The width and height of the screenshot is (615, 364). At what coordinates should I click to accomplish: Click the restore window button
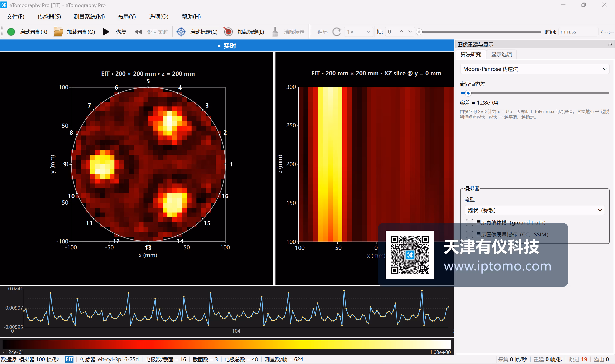pyautogui.click(x=584, y=5)
